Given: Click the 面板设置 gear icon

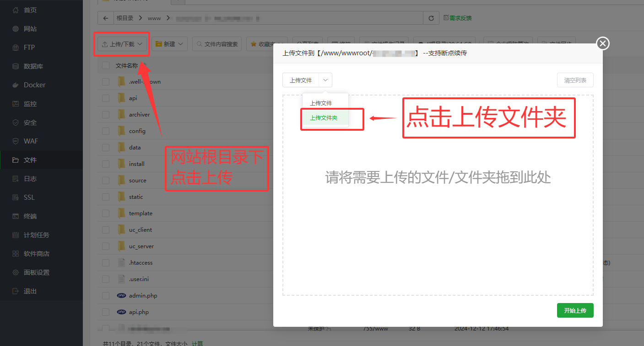Looking at the screenshot, I should (x=16, y=272).
